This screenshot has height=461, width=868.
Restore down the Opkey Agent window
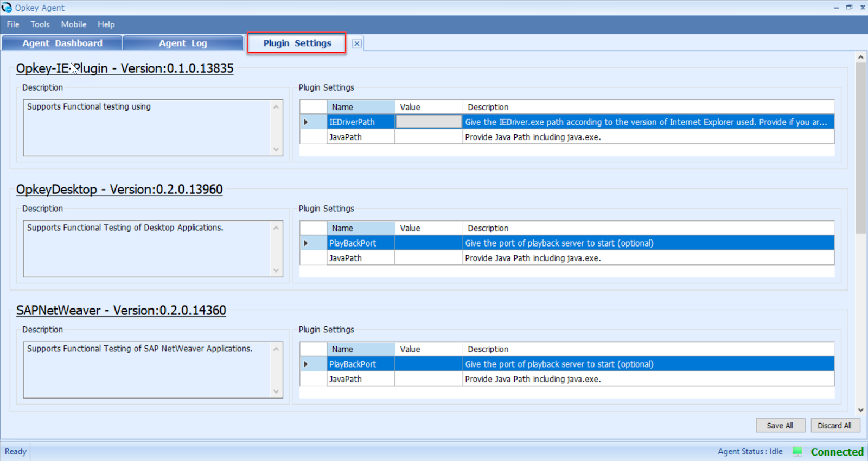point(849,7)
